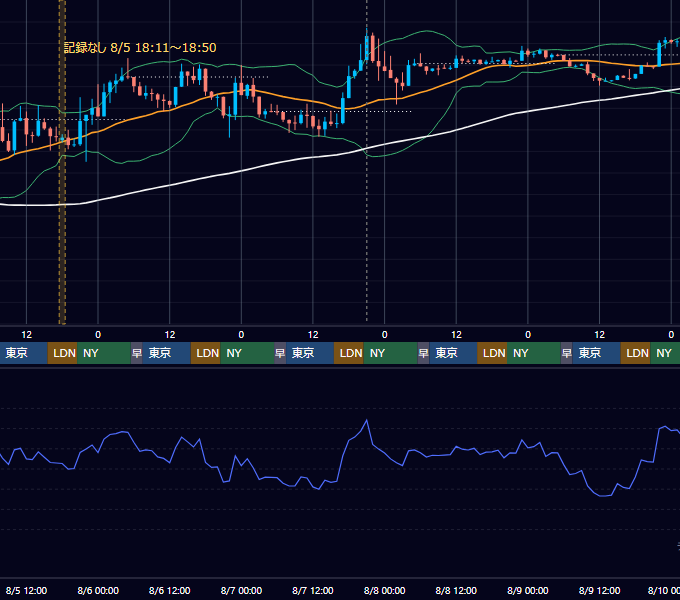Click the LDN session block just before 8/8 00:00
Screen dimensions: 680x600
tap(349, 353)
